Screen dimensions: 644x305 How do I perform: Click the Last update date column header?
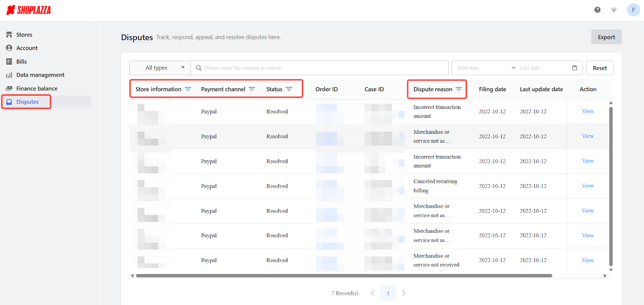(541, 89)
